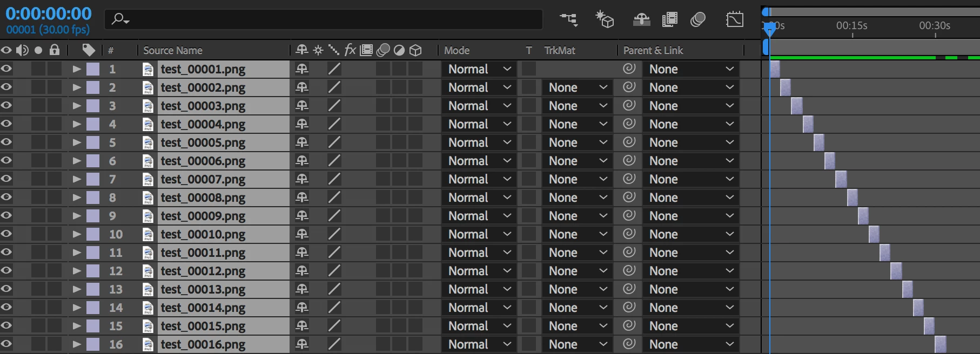The height and width of the screenshot is (354, 980).
Task: Toggle the Draft 3D icon
Action: [605, 19]
